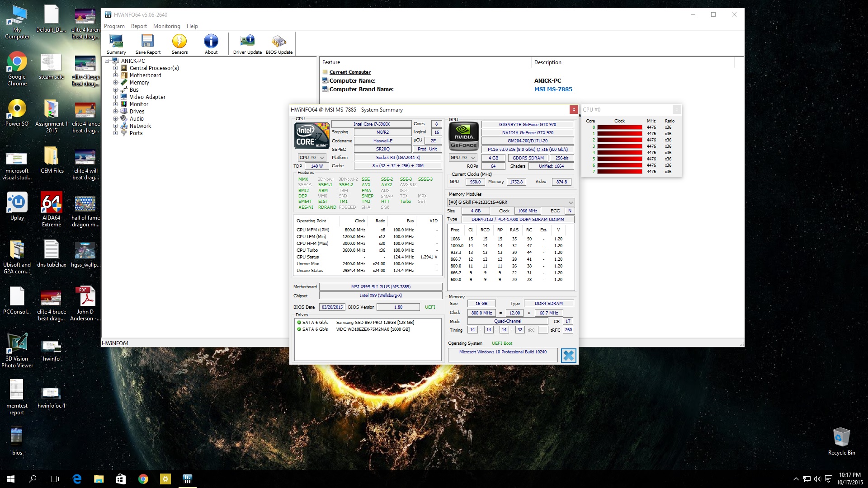Select the ICEM Files folder icon
The width and height of the screenshot is (868, 488).
click(x=51, y=160)
